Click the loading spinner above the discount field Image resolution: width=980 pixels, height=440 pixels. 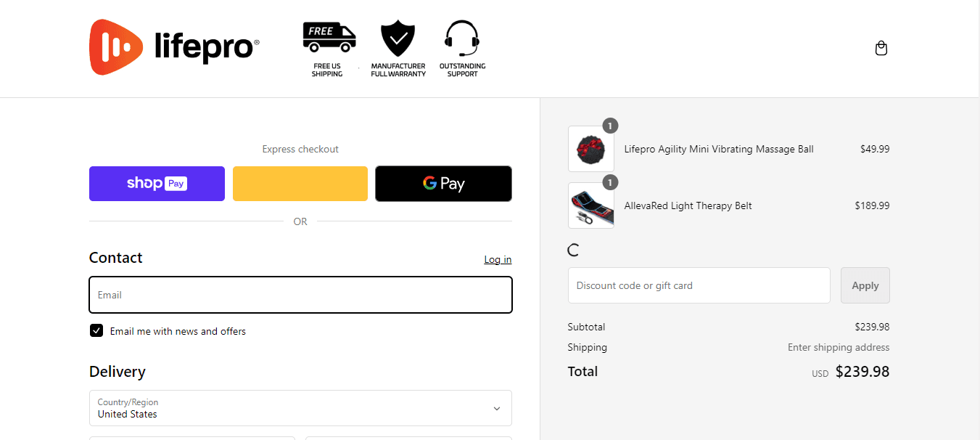click(x=573, y=250)
